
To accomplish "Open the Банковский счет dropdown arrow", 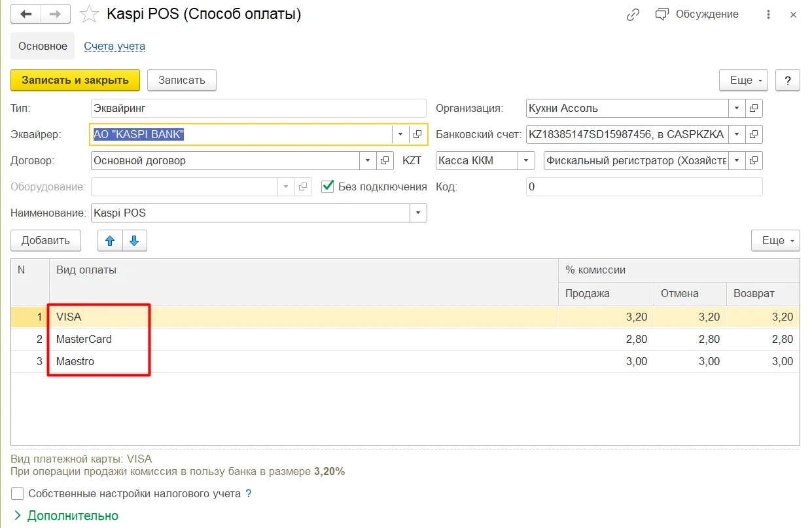I will 737,134.
